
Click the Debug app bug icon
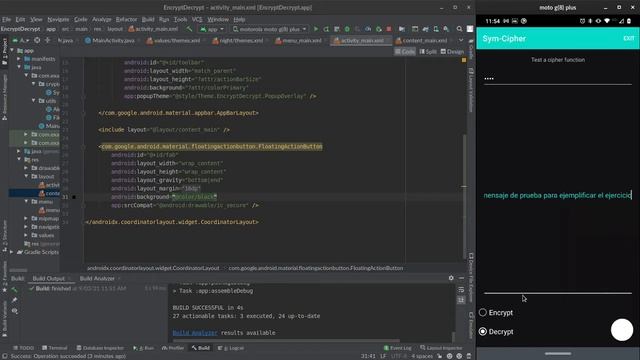(x=347, y=29)
